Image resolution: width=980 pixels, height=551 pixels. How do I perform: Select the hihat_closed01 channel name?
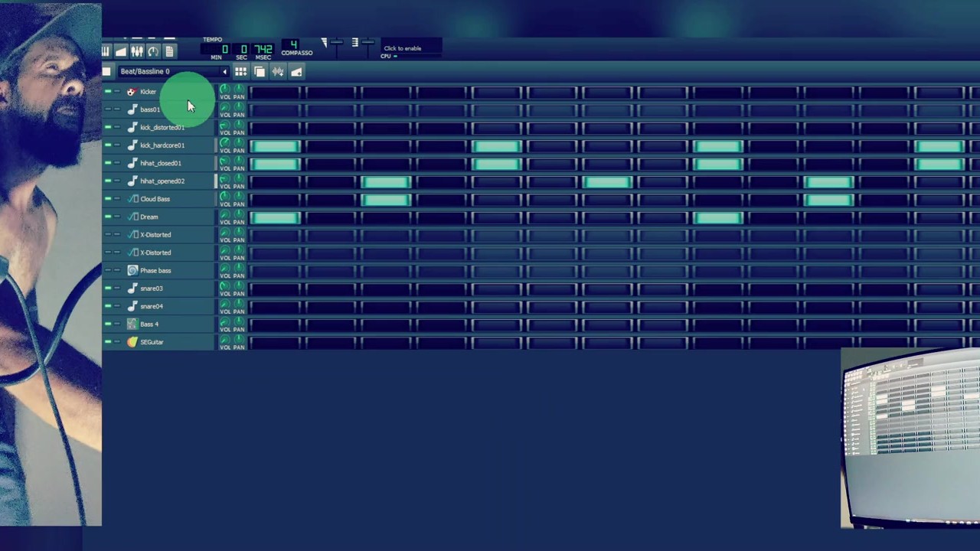161,163
